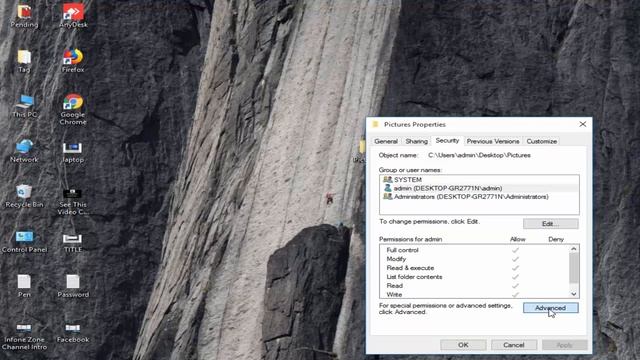Select Infonie Zone Channel Intro icon

click(24, 336)
